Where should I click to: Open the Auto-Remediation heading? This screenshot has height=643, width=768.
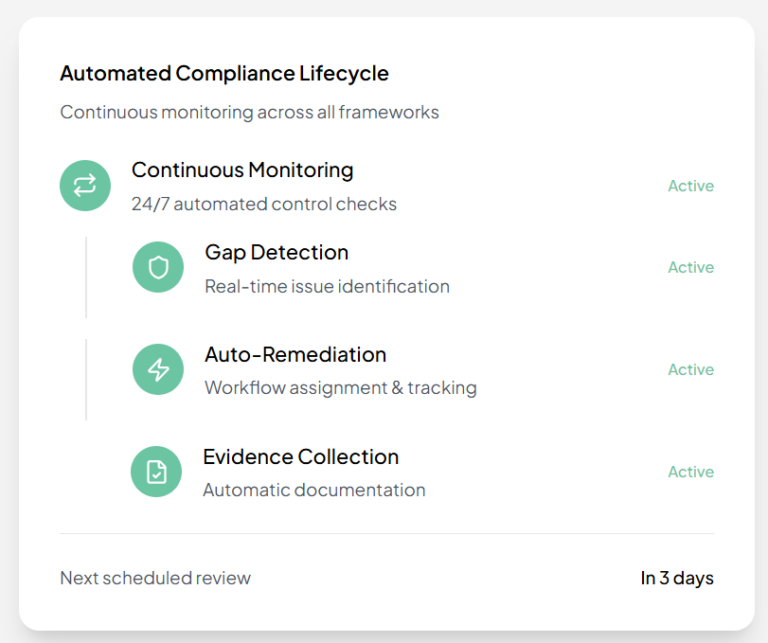[x=295, y=354]
